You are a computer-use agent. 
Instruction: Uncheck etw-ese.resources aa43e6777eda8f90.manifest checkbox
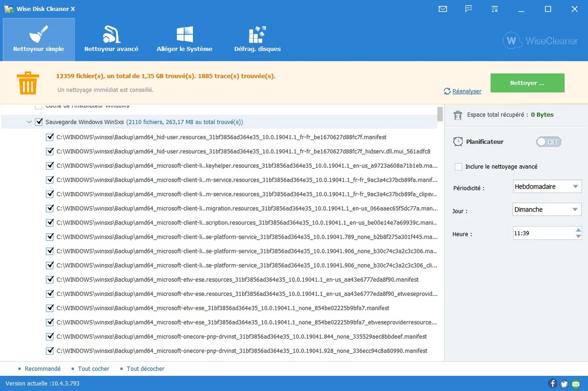49,279
